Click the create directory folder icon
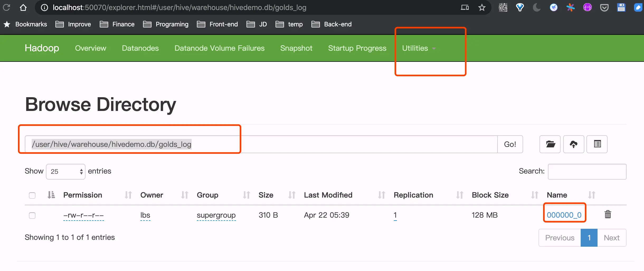This screenshot has width=644, height=271. (550, 144)
